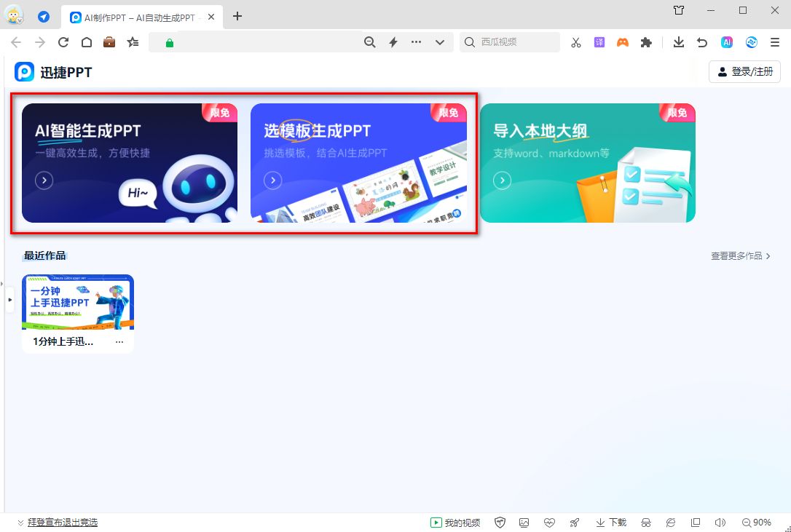Viewport: 791px width, 532px height.
Task: Open the 导入本地大纲 card
Action: tap(588, 163)
